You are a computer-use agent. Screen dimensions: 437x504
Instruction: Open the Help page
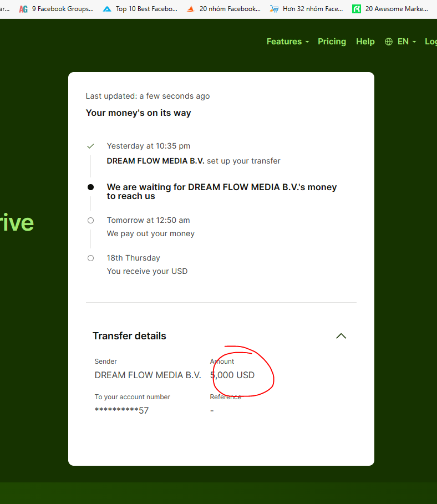pyautogui.click(x=365, y=42)
